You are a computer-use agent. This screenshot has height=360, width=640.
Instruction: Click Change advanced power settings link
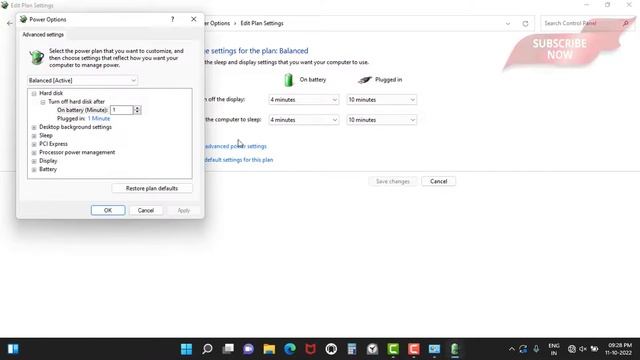tap(236, 146)
